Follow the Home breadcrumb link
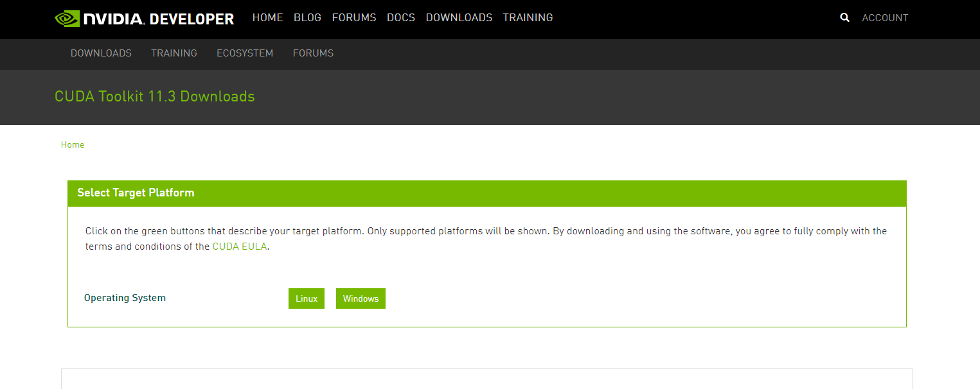This screenshot has height=389, width=980. coord(73,145)
